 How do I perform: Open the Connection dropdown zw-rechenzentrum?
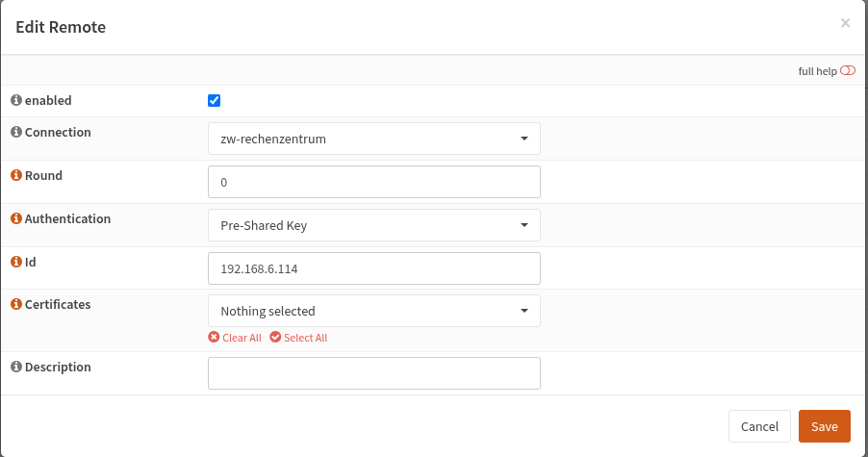point(373,139)
